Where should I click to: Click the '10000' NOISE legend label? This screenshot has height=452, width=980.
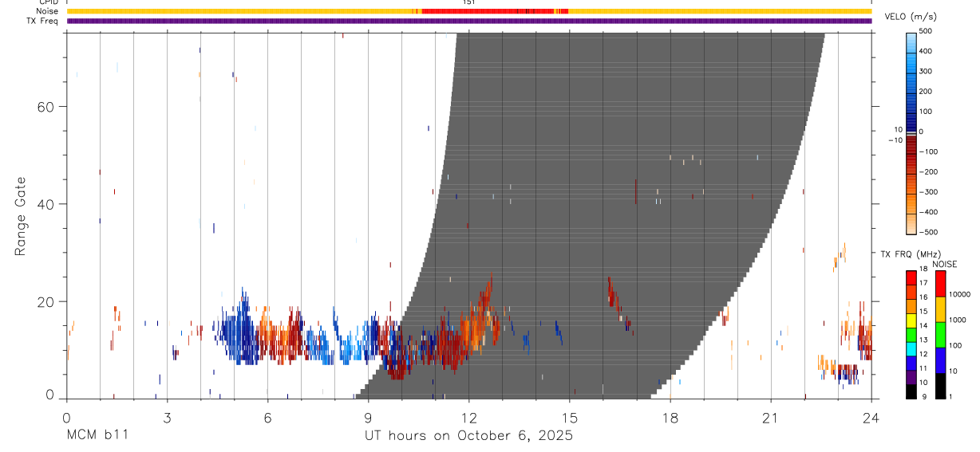click(x=959, y=294)
